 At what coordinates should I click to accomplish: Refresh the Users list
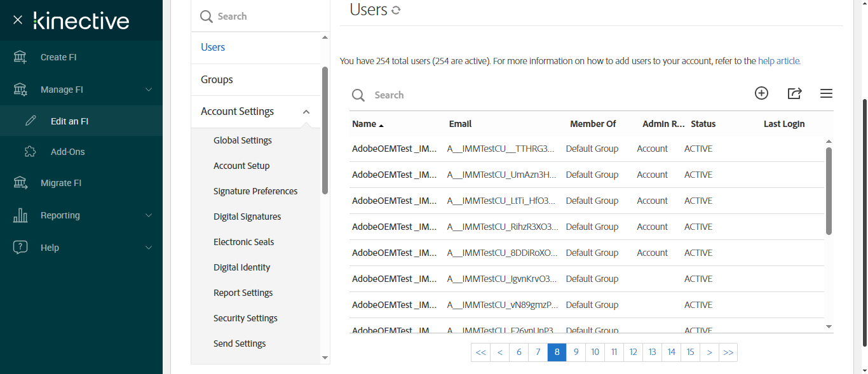tap(396, 10)
